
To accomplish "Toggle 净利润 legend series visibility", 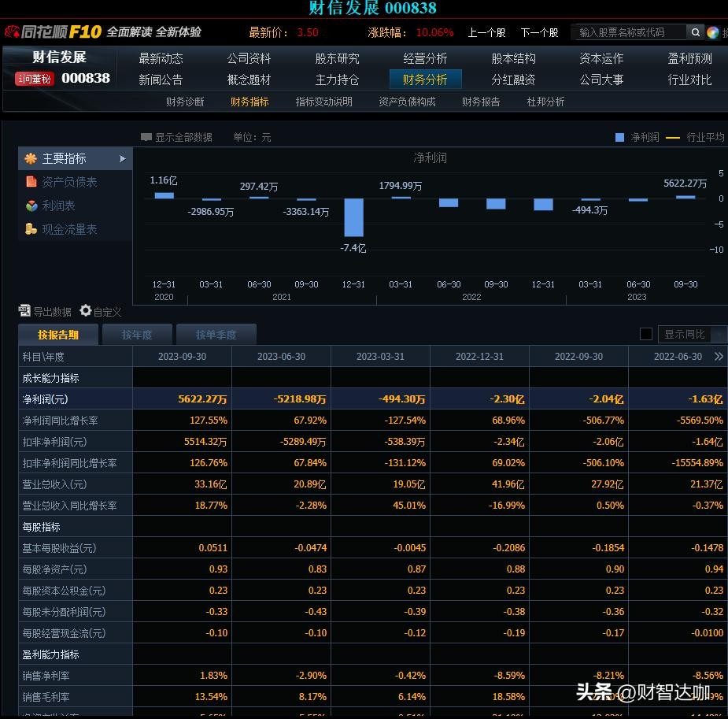I will tap(619, 137).
